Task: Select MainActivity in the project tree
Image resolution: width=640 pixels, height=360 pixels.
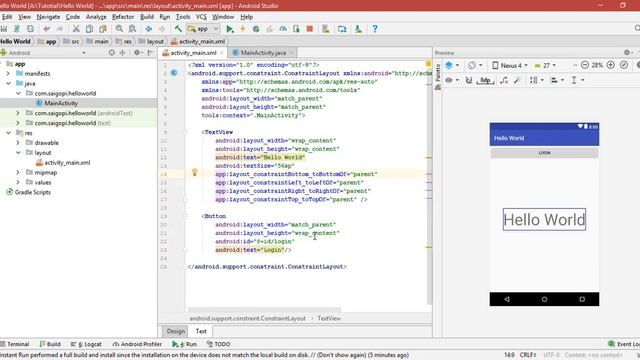Action: point(61,103)
